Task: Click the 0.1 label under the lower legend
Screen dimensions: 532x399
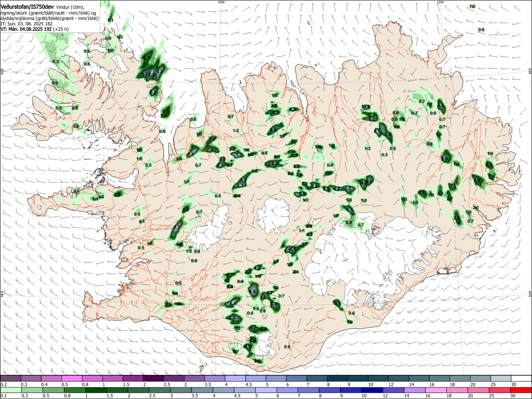Action: click(3, 396)
